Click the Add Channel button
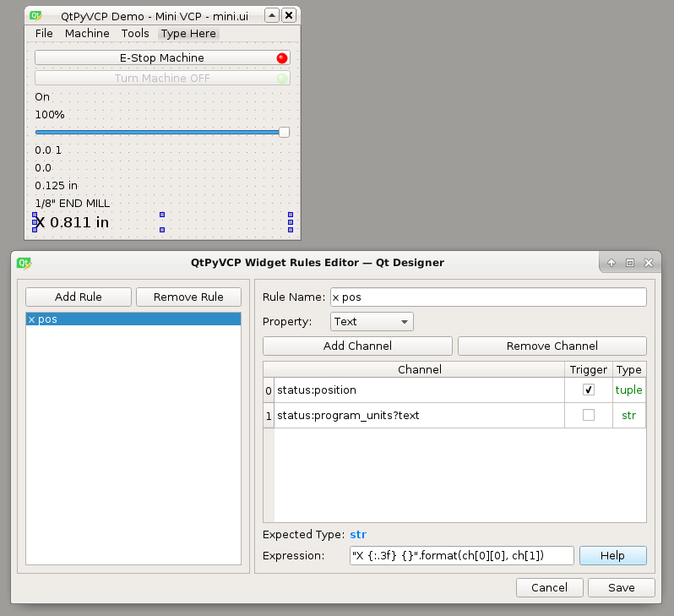The height and width of the screenshot is (616, 674). coord(357,346)
